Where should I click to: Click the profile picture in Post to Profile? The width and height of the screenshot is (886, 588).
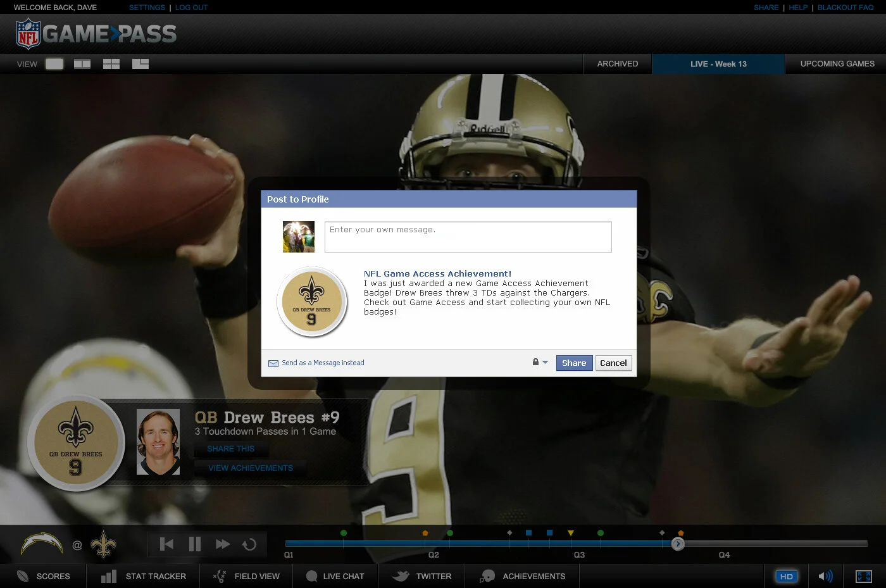point(299,237)
